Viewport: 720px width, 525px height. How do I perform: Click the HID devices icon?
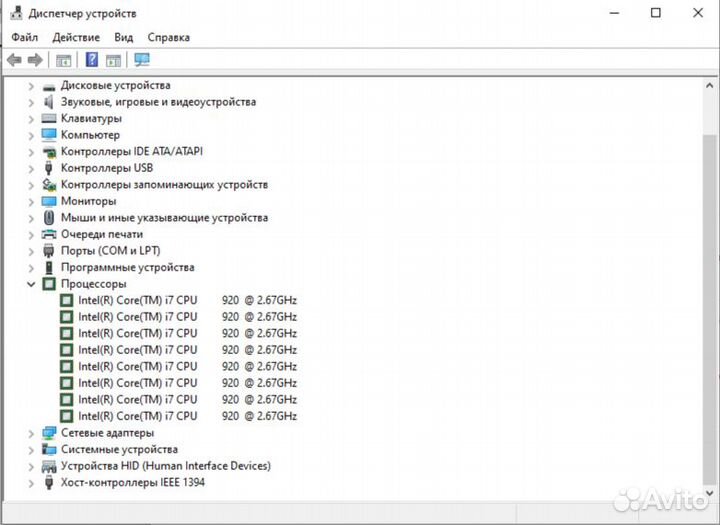pyautogui.click(x=49, y=466)
